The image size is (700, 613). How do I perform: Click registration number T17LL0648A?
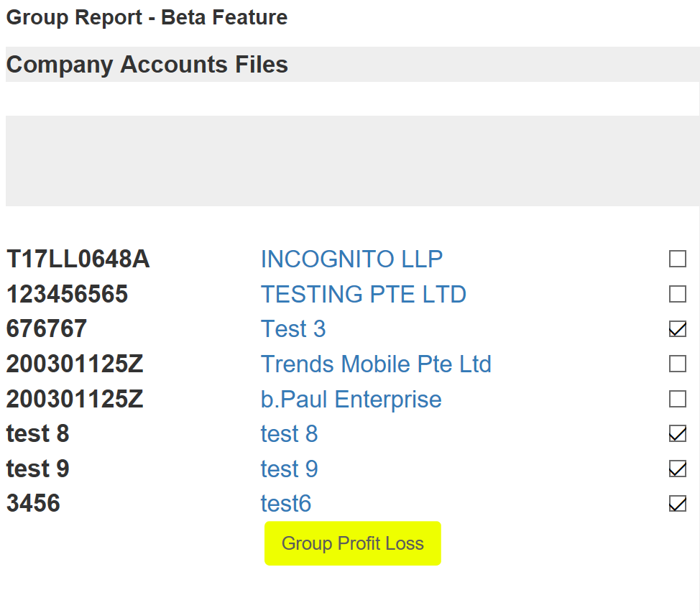[78, 259]
